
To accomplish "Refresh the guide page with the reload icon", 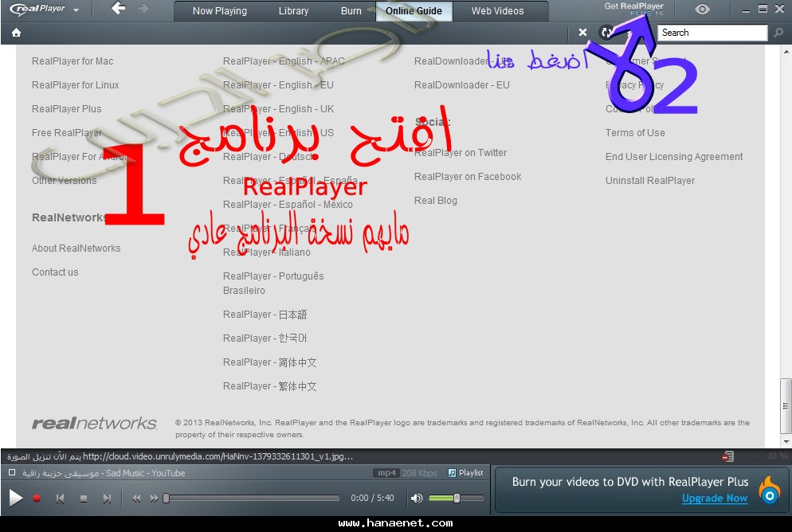I will coord(606,33).
